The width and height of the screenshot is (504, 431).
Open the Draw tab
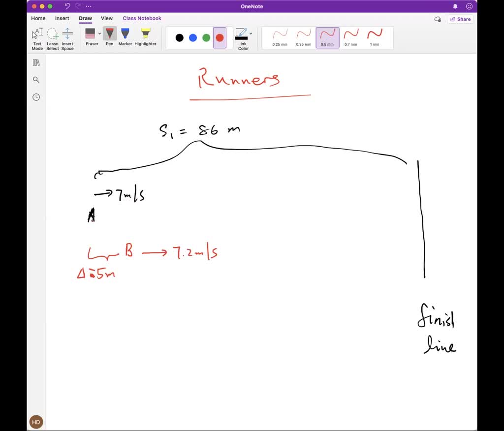[x=86, y=18]
